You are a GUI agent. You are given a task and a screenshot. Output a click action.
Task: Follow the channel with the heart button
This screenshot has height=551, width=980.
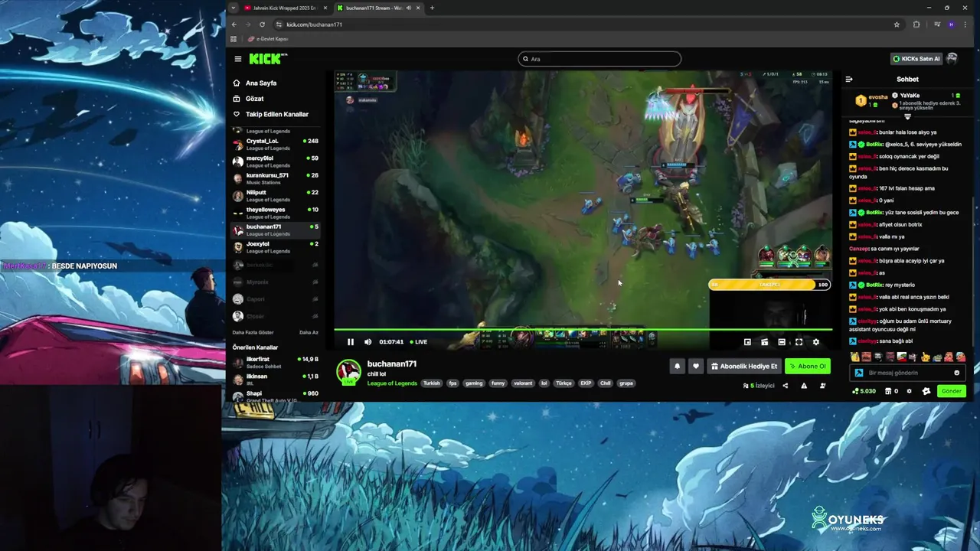tap(696, 367)
